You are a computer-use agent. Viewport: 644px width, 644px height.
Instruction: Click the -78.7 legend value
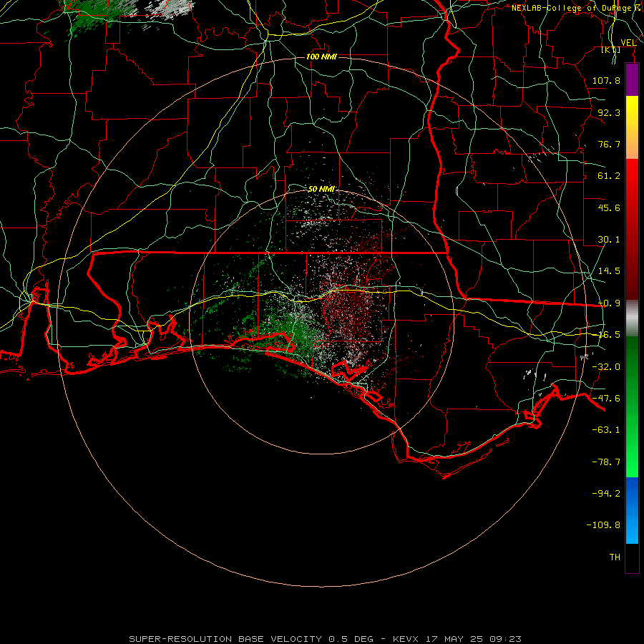click(606, 462)
